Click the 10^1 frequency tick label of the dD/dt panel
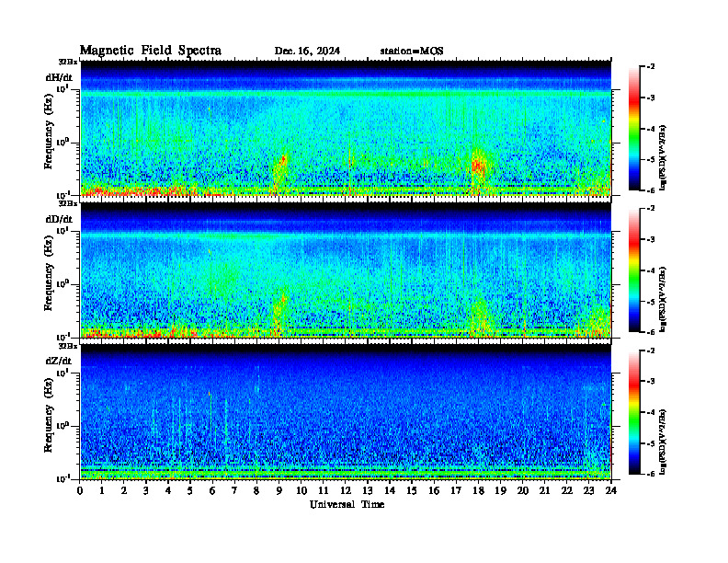This screenshot has width=728, height=563. [63, 231]
